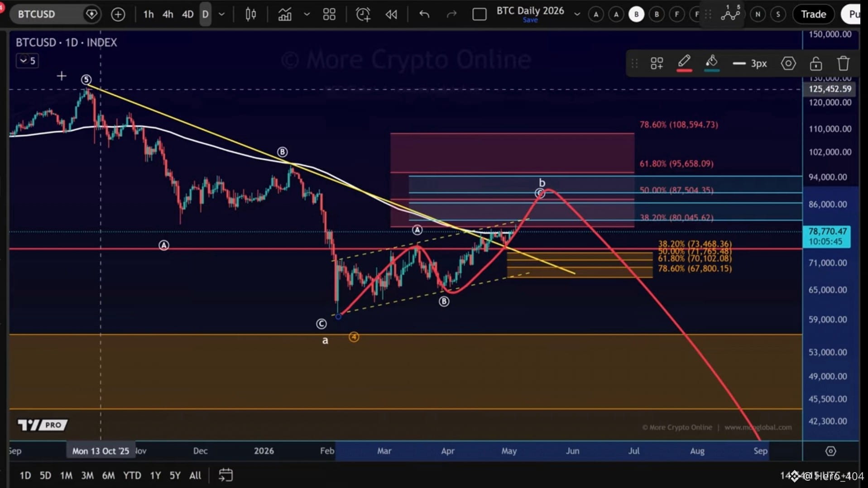Create an alert with the clock icon
868x488 pixels.
[363, 14]
